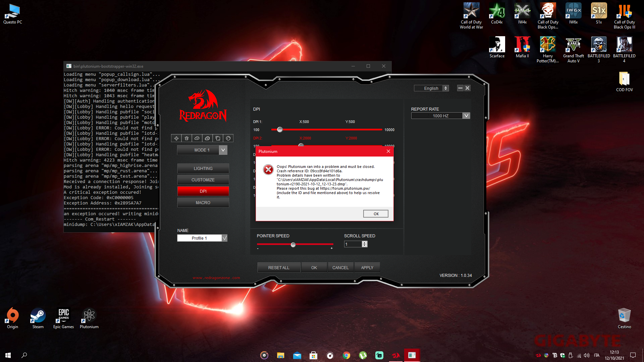The image size is (644, 362).
Task: Expand the MODE 1 dropdown
Action: 223,150
